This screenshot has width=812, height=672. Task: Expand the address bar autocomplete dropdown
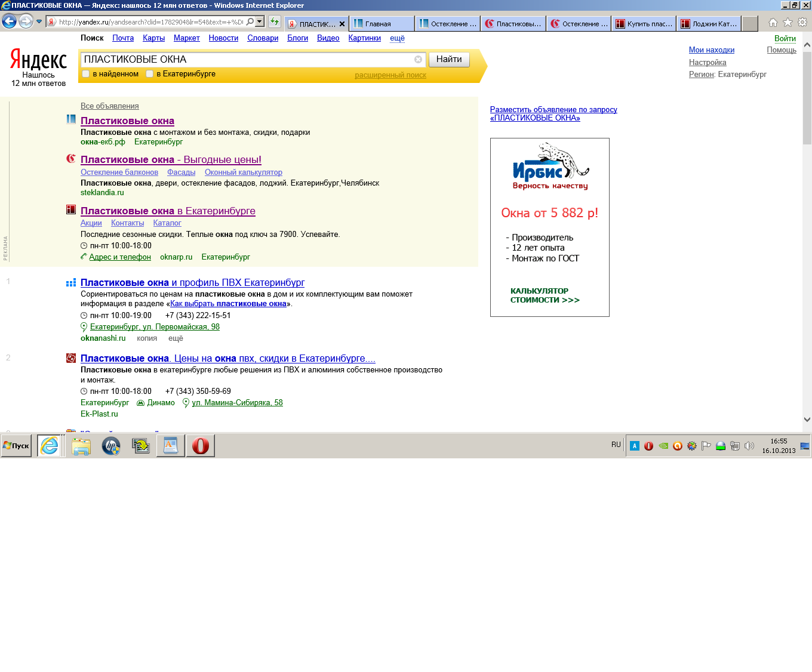click(260, 22)
